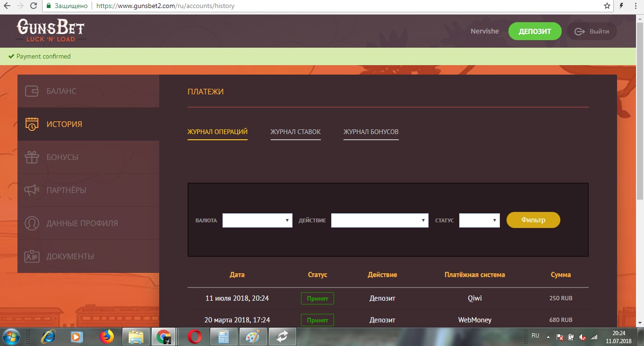Switch to Журнал ставок tab
This screenshot has height=346, width=644.
pyautogui.click(x=296, y=132)
